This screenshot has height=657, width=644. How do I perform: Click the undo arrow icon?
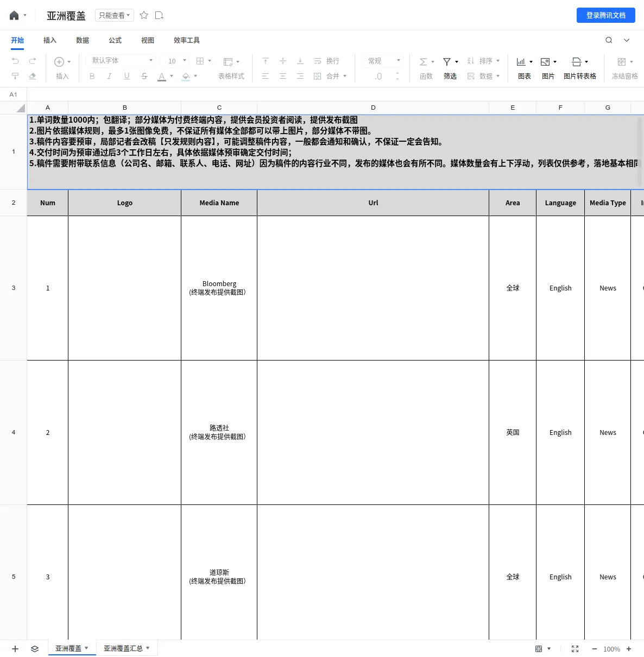click(x=15, y=61)
